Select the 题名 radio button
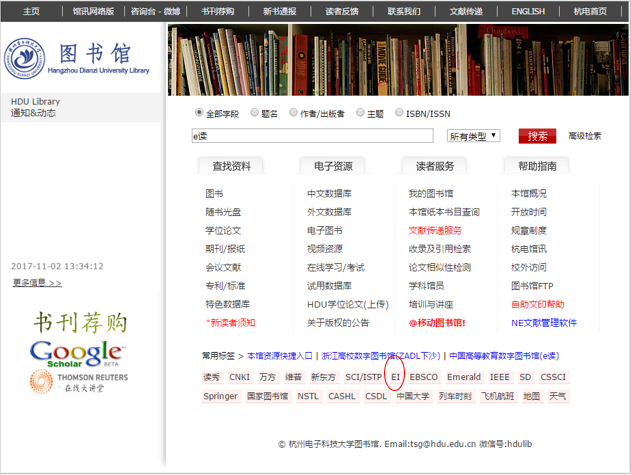This screenshot has width=631, height=475. 254,112
